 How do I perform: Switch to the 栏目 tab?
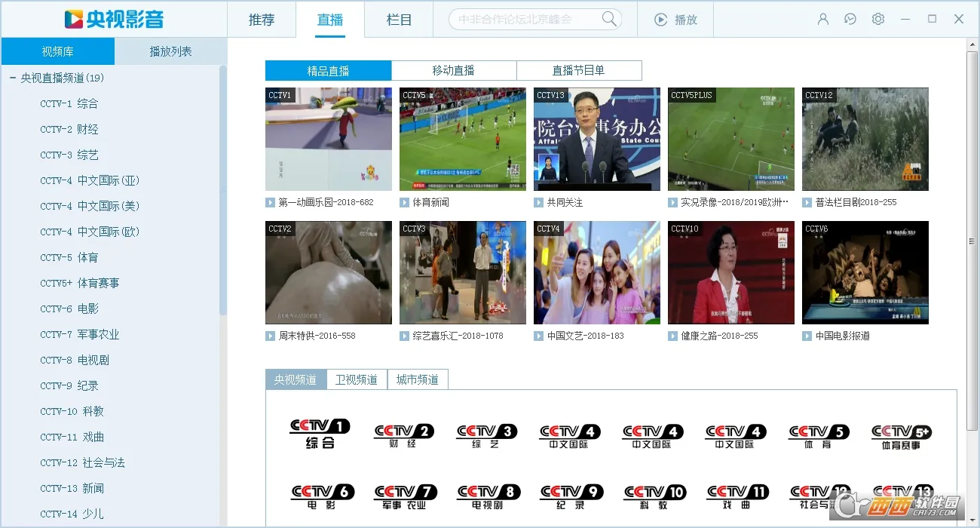[399, 20]
